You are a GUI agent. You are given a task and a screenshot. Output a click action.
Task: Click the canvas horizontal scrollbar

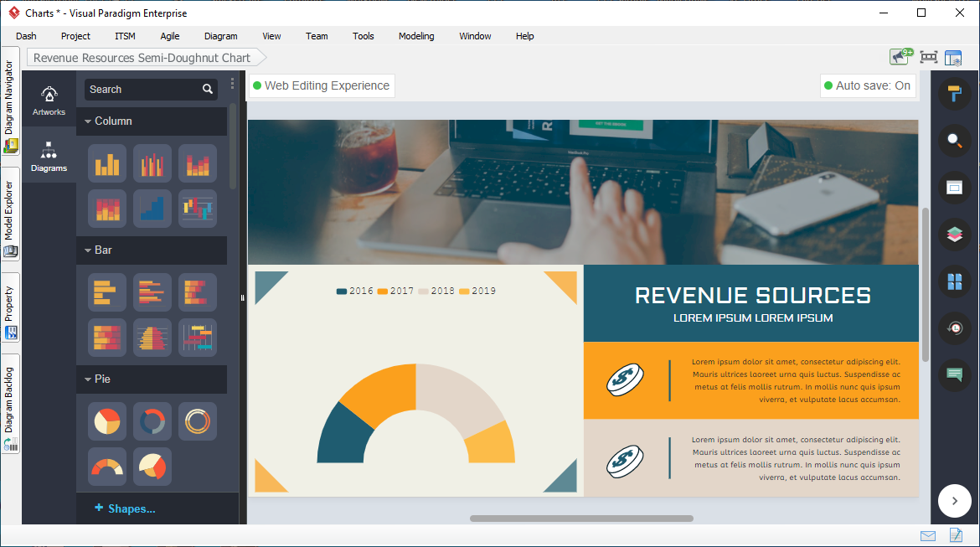tap(581, 519)
